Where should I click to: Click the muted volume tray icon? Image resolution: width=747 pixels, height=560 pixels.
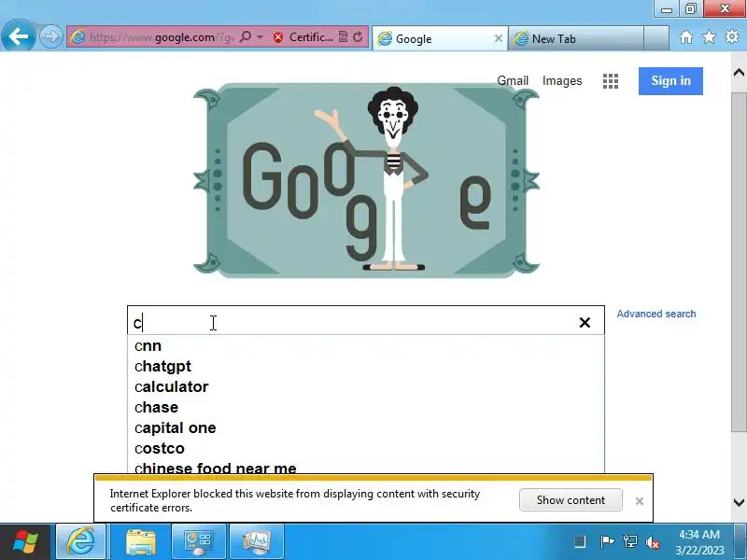click(x=652, y=542)
